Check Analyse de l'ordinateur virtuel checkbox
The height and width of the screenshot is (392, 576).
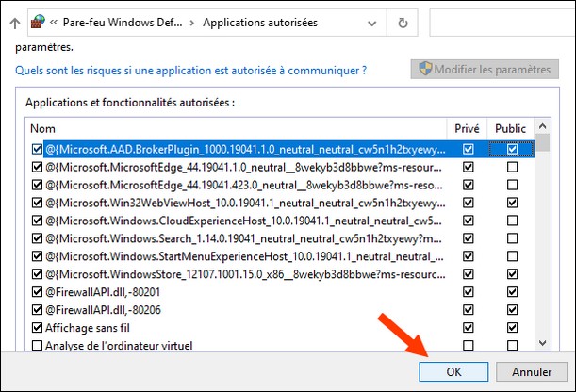(x=37, y=346)
